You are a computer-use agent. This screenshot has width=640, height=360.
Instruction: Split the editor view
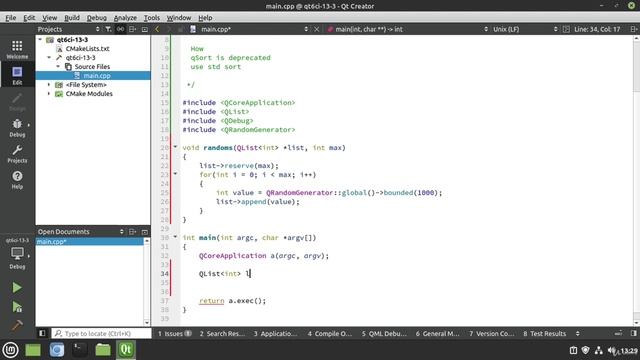pos(633,29)
